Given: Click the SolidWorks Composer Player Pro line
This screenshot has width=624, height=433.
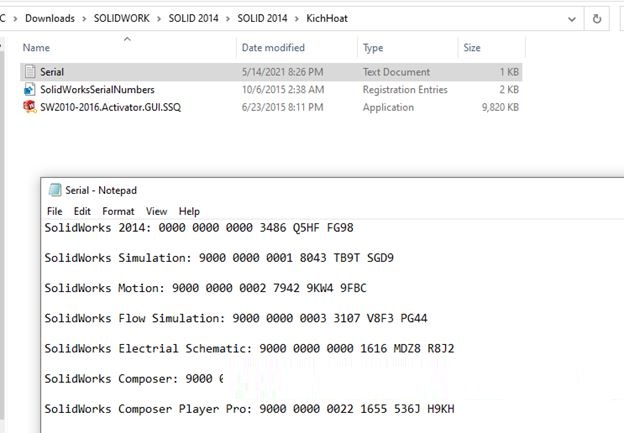Looking at the screenshot, I should click(249, 409).
